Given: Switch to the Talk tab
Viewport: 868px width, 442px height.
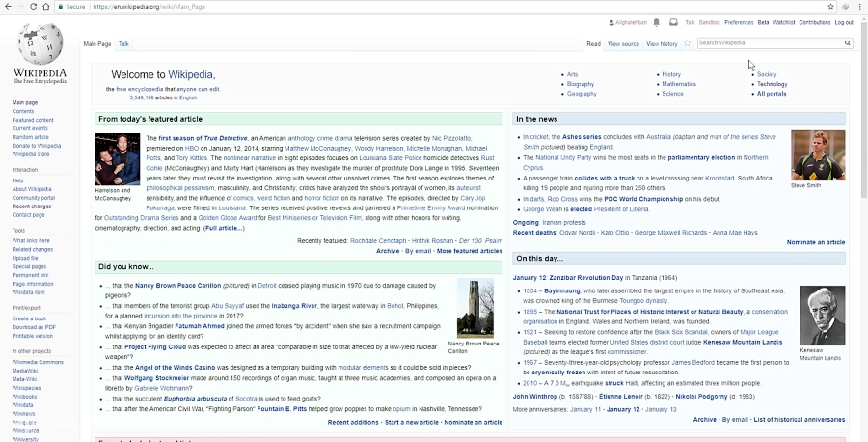Looking at the screenshot, I should click(x=123, y=44).
